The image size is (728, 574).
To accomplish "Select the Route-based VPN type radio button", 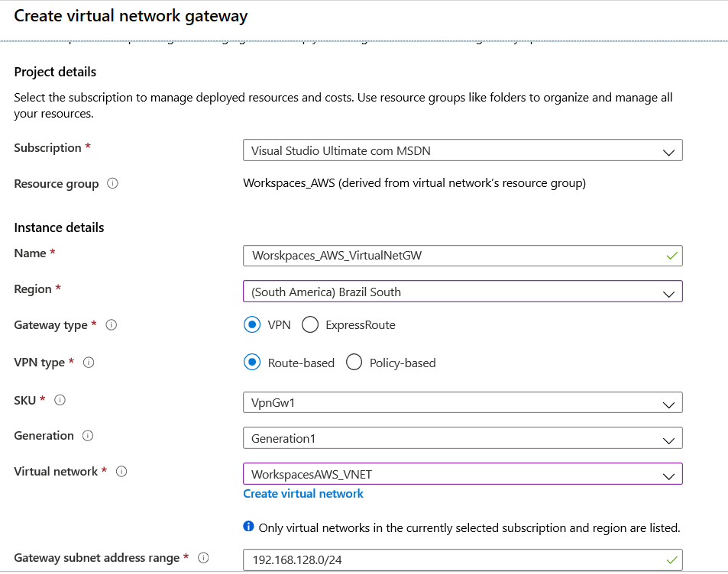I will (x=252, y=363).
